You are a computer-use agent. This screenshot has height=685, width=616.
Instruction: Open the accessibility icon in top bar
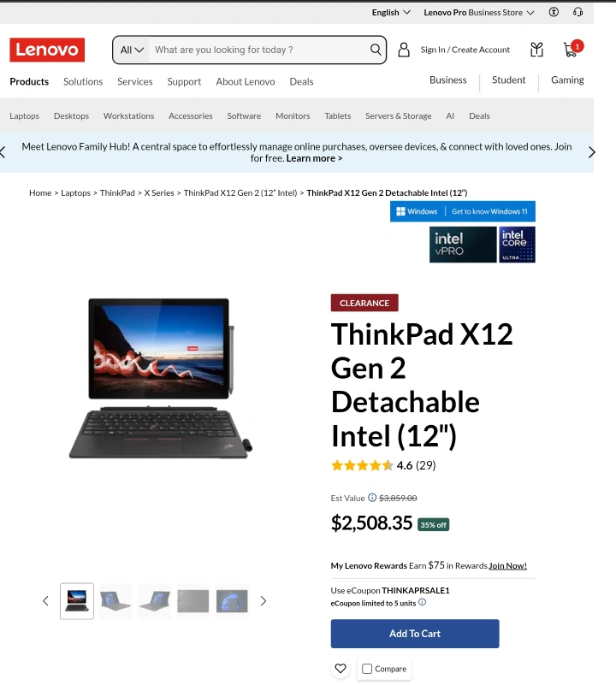click(x=554, y=12)
